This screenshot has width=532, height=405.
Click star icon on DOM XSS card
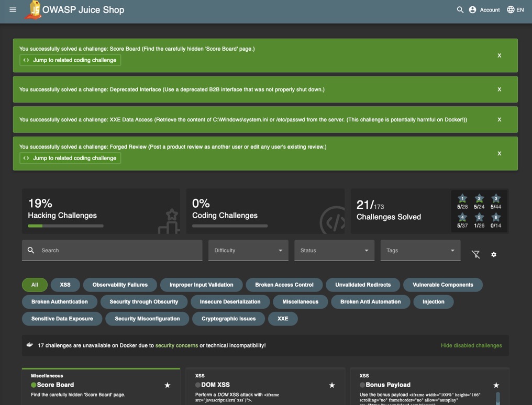[332, 385]
